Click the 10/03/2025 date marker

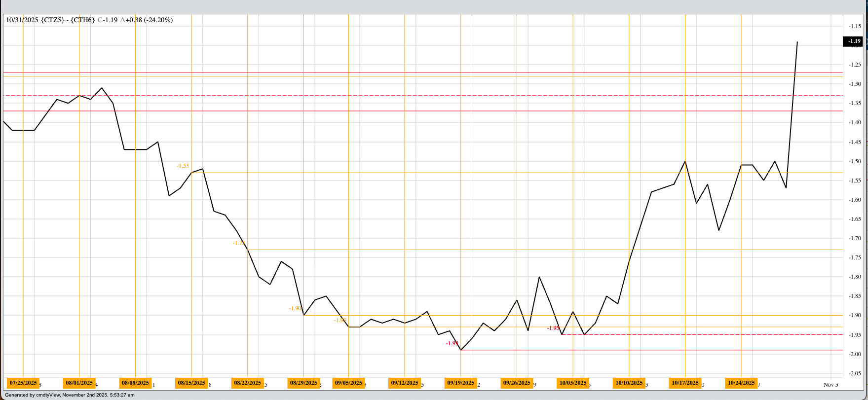point(573,383)
